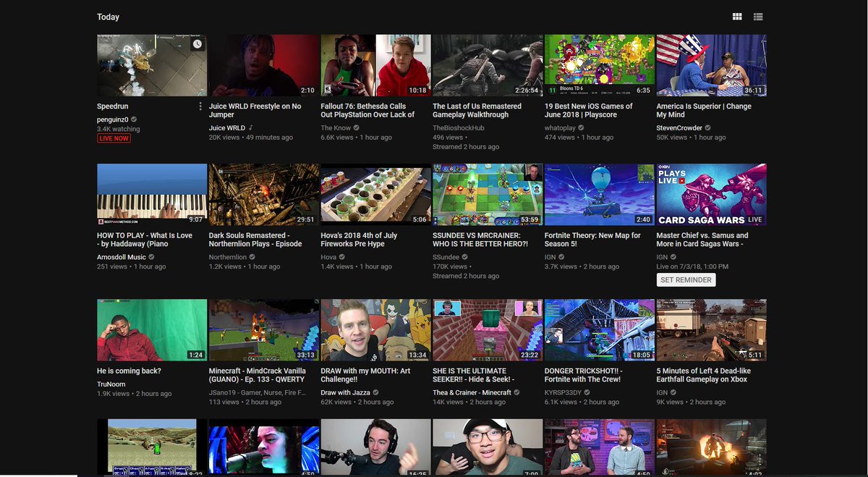The image size is (868, 477).
Task: Click title Juice WRLD Freestyle on No Jumper
Action: pyautogui.click(x=255, y=111)
